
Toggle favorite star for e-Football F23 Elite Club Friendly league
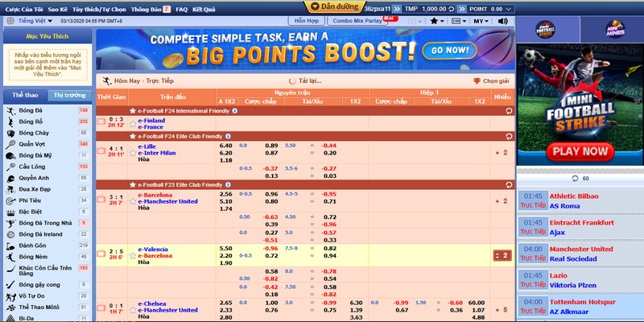tap(132, 184)
